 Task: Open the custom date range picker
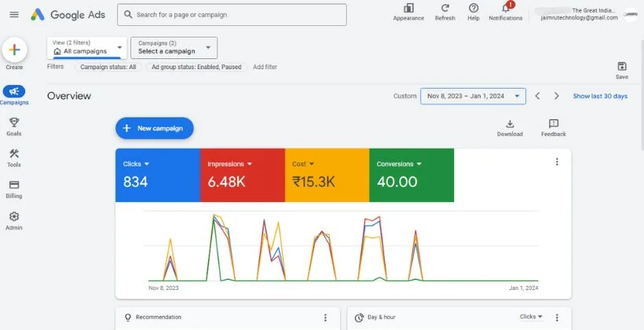coord(473,96)
